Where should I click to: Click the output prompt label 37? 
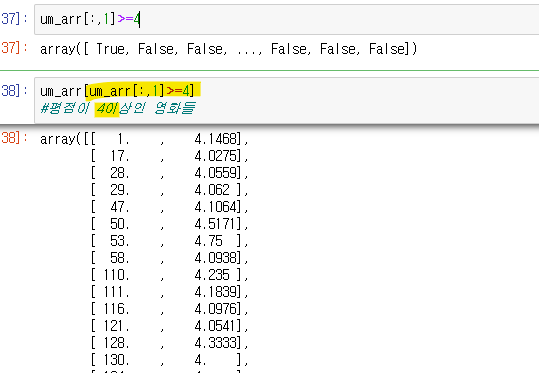tap(14, 48)
